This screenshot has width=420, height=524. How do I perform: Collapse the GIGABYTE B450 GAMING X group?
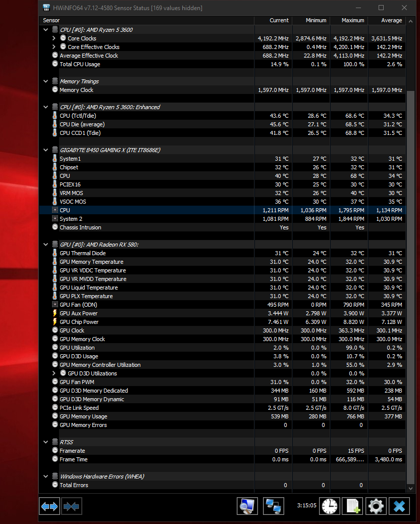pyautogui.click(x=46, y=150)
